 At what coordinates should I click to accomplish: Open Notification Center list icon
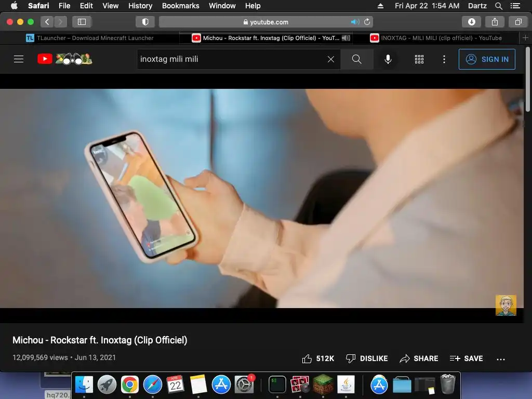coord(515,6)
